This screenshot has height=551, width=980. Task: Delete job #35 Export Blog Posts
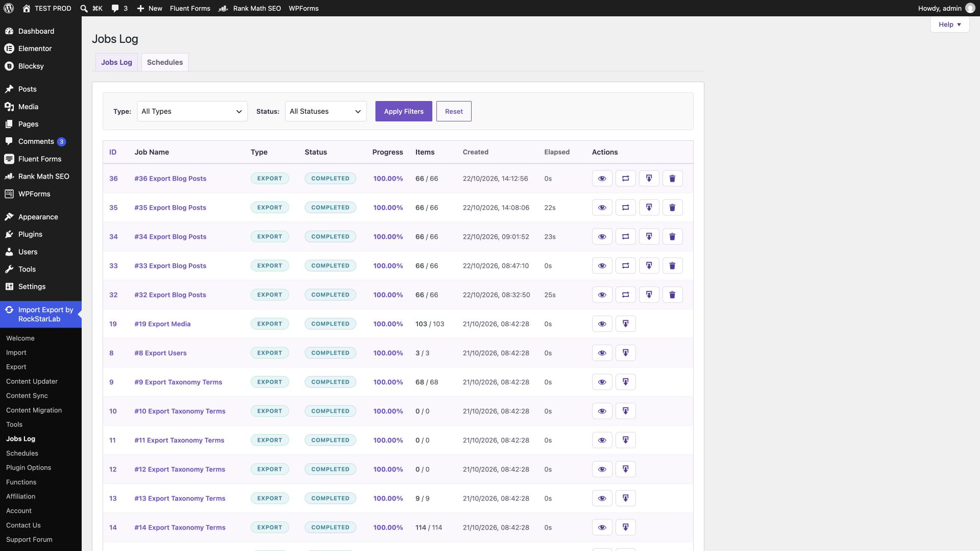pyautogui.click(x=672, y=208)
